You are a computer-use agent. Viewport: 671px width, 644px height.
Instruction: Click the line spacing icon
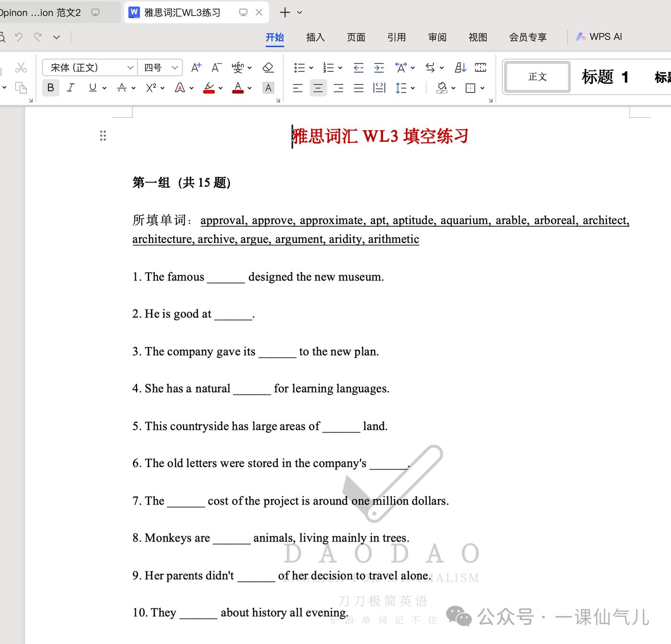401,88
